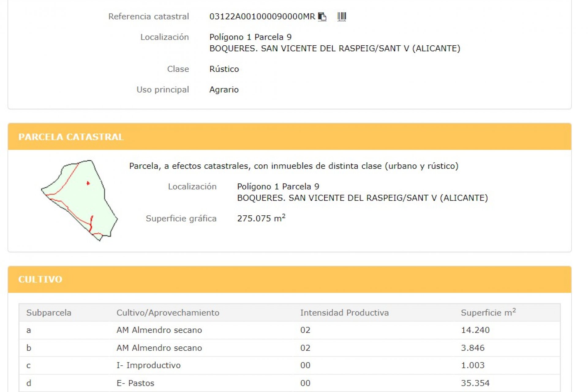
Task: Click 'AM Almendro secano' in row b
Action: click(x=159, y=348)
